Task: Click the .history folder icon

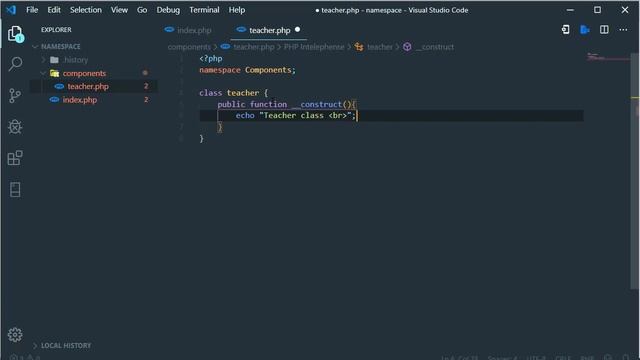Action: tap(54, 60)
